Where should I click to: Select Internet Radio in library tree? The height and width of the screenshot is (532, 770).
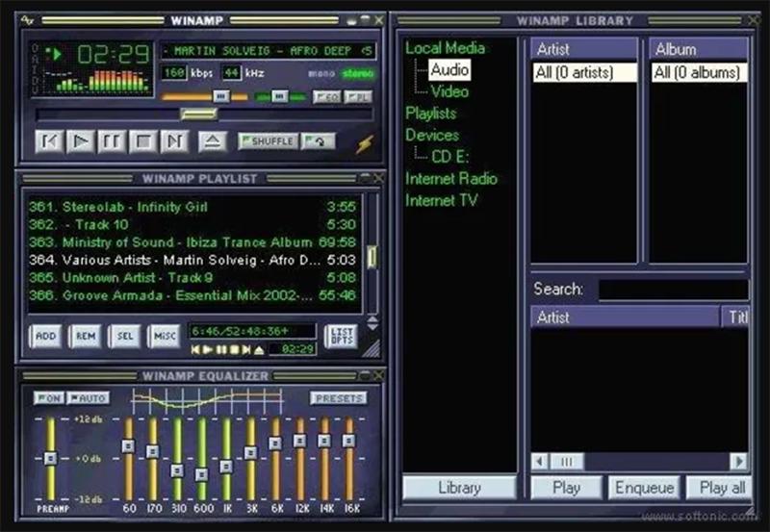click(451, 179)
